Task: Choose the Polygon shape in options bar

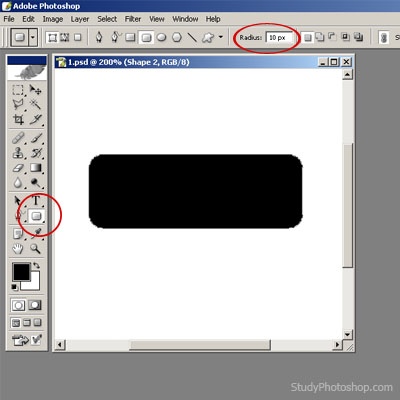Action: 177,37
